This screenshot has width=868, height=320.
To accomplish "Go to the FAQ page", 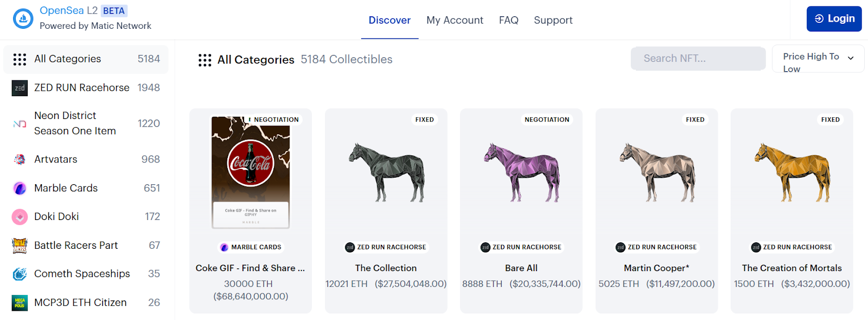I will coord(508,20).
